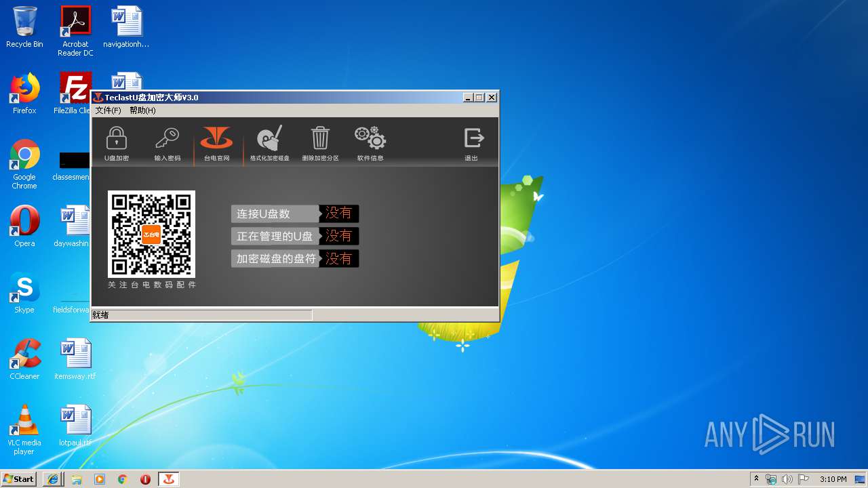Open the U盘加密 lock tool
Screen dimensions: 868x488
(x=117, y=143)
